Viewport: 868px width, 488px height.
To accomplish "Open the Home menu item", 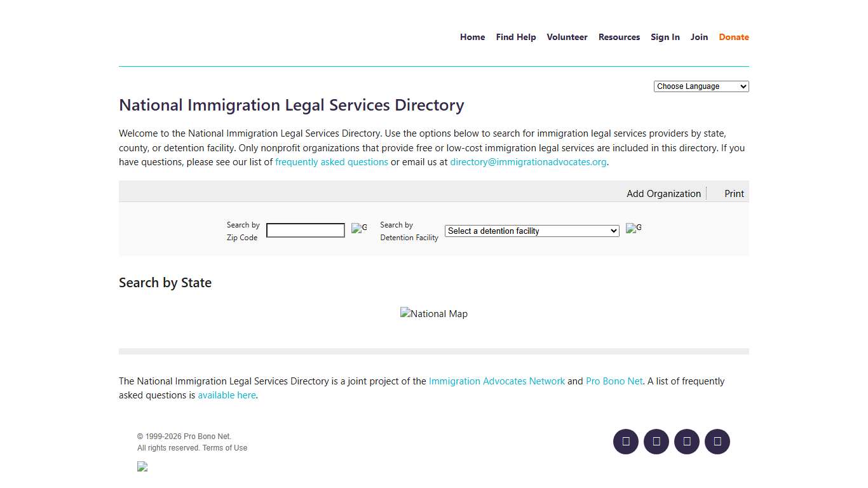I will click(x=472, y=37).
